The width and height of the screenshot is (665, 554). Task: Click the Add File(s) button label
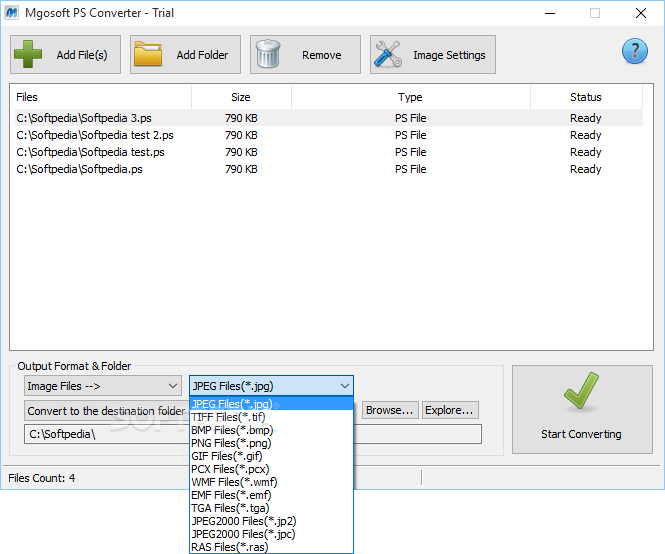[82, 55]
